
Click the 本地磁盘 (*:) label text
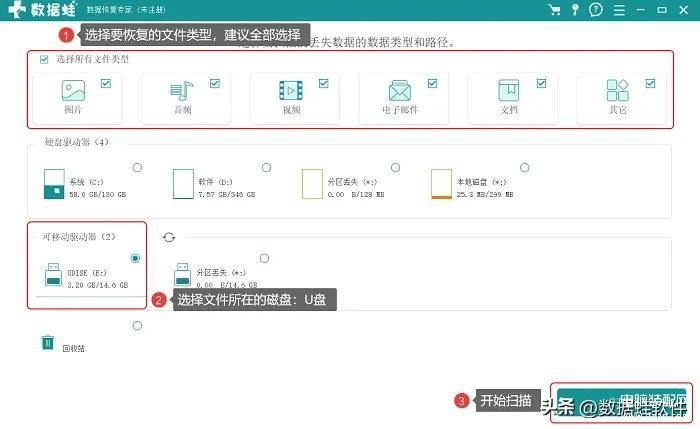(481, 182)
